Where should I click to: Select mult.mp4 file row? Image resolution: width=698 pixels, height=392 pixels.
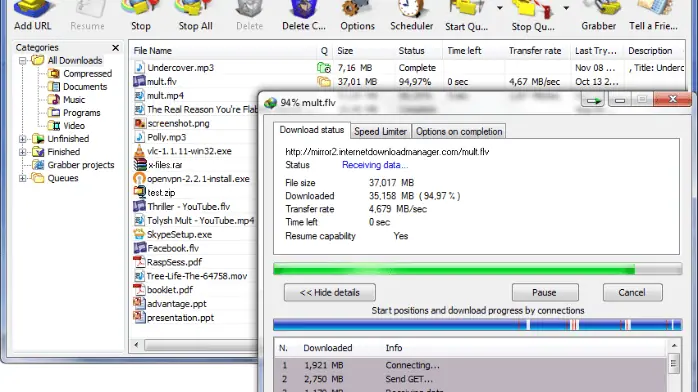[x=165, y=96]
